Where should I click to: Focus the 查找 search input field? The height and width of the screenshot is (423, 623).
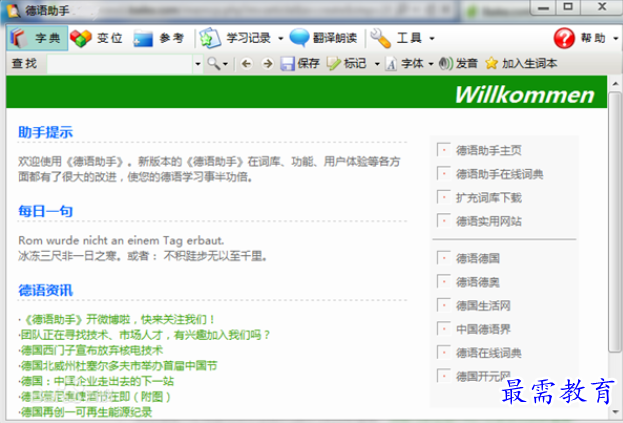pyautogui.click(x=120, y=64)
